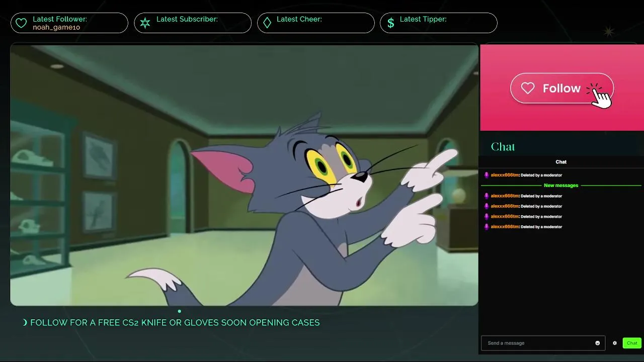The image size is (644, 362).
Task: Send message with green Chat button
Action: coord(632,343)
